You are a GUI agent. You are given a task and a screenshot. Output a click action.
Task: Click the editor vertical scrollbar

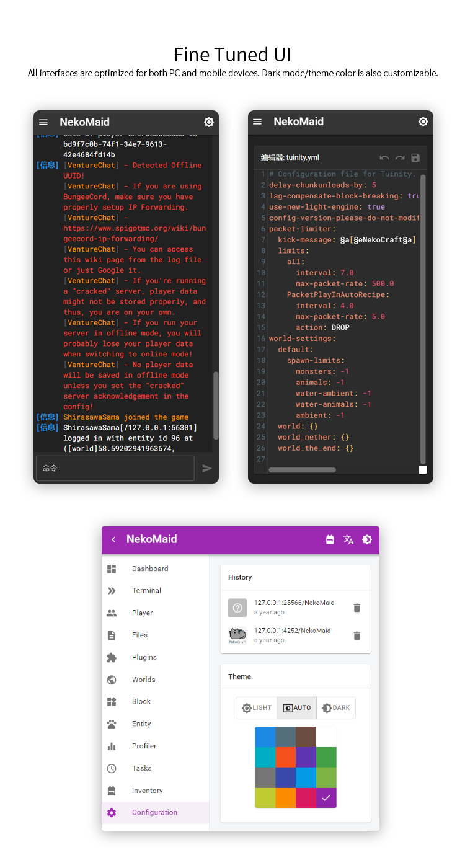click(423, 319)
